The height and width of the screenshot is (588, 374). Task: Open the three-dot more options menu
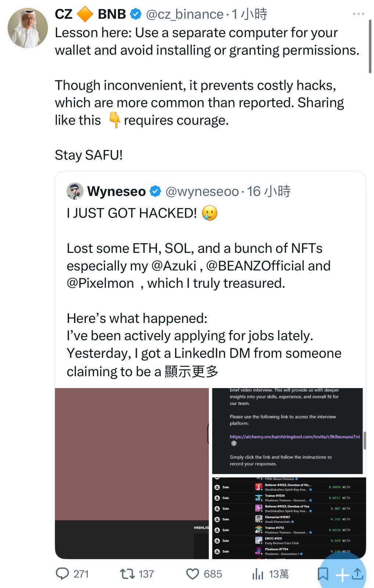358,14
